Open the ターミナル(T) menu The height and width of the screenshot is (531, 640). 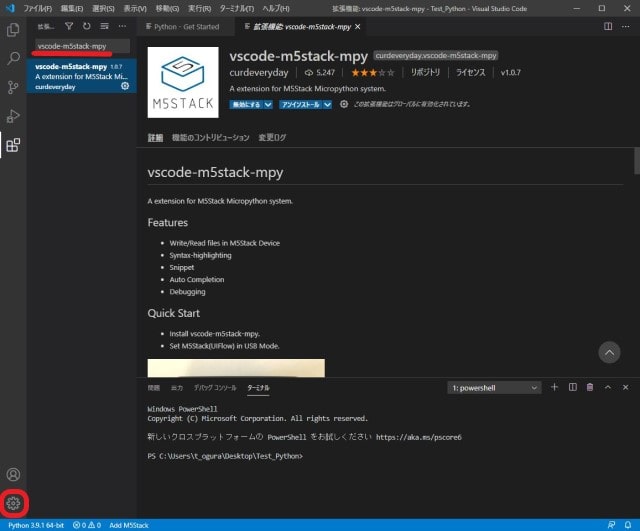click(237, 8)
